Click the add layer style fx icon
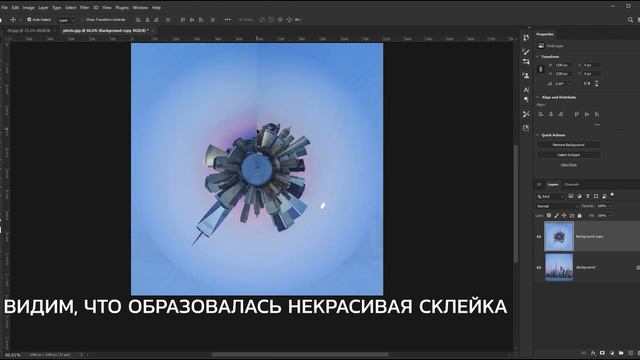Viewport: 640px width, 360px height. 593,353
